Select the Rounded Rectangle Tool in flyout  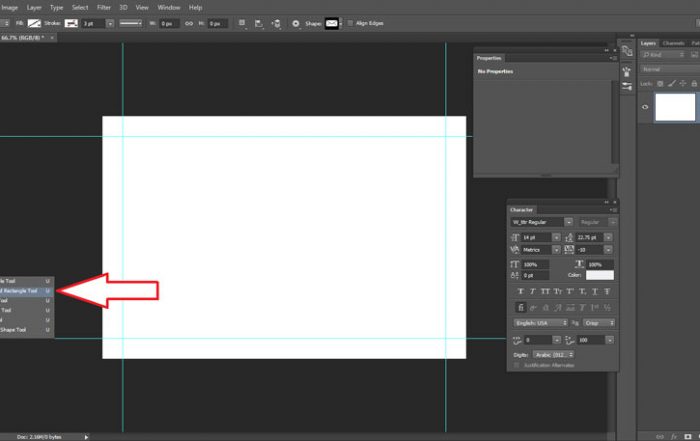[26, 291]
